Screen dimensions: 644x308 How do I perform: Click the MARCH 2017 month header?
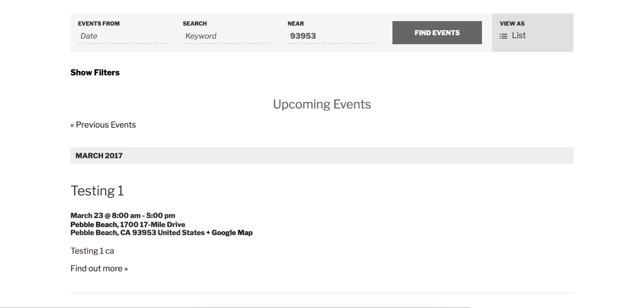tap(99, 156)
